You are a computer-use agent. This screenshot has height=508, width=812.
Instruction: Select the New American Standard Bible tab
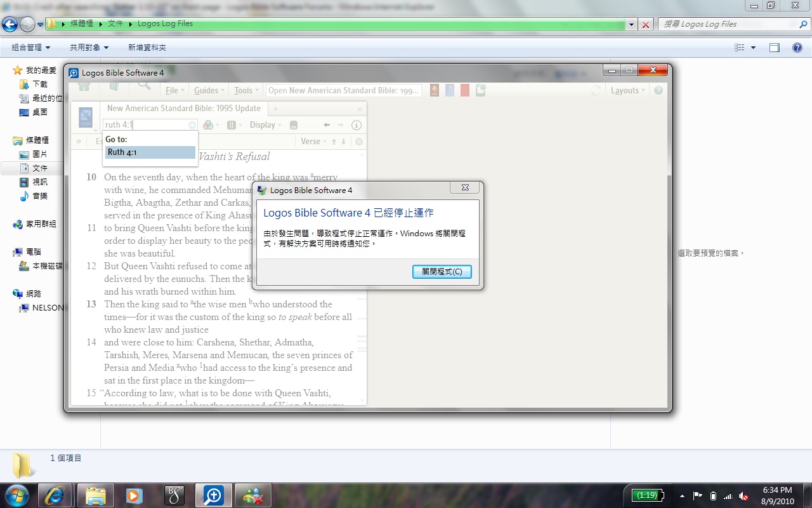coord(184,109)
